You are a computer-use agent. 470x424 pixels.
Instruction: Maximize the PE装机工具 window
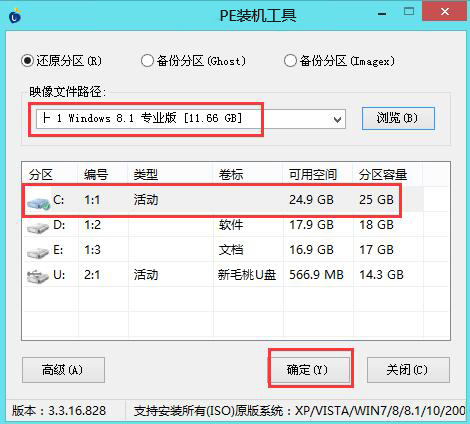tap(409, 12)
